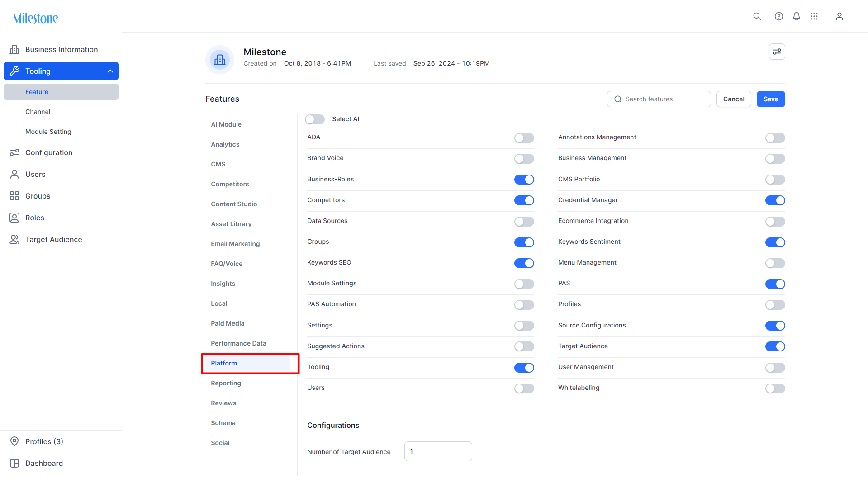Image resolution: width=868 pixels, height=488 pixels.
Task: Select the Reporting category
Action: [x=226, y=383]
